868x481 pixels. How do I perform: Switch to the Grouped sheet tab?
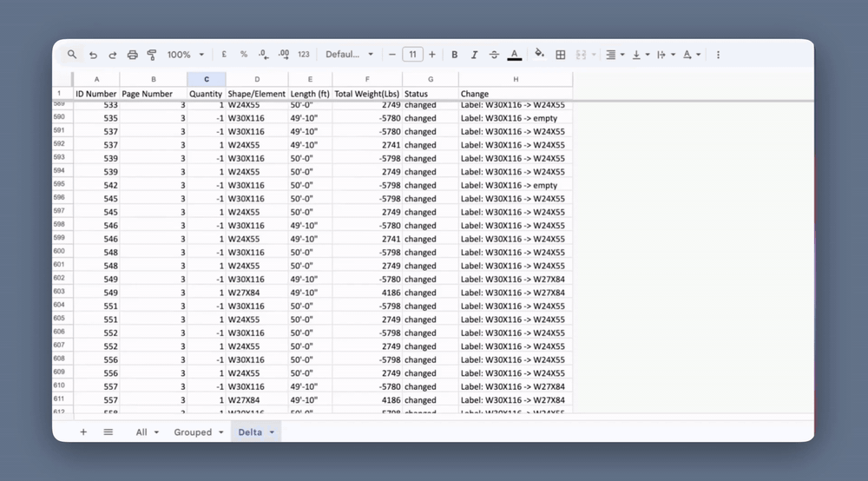pyautogui.click(x=193, y=432)
